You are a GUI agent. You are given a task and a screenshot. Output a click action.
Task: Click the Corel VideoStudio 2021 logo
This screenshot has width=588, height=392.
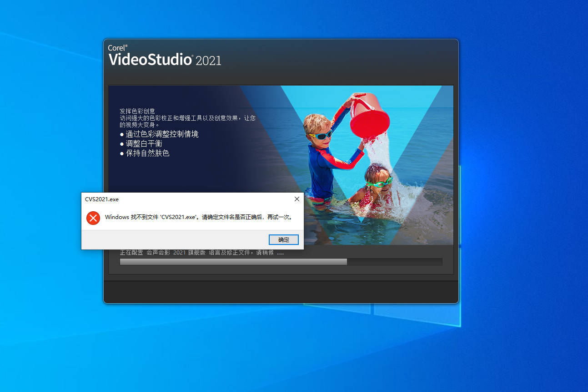165,56
